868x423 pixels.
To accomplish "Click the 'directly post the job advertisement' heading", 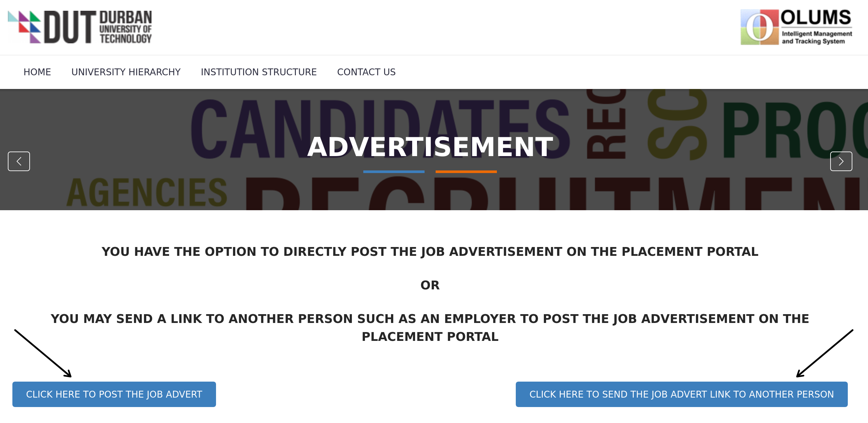I will click(430, 252).
